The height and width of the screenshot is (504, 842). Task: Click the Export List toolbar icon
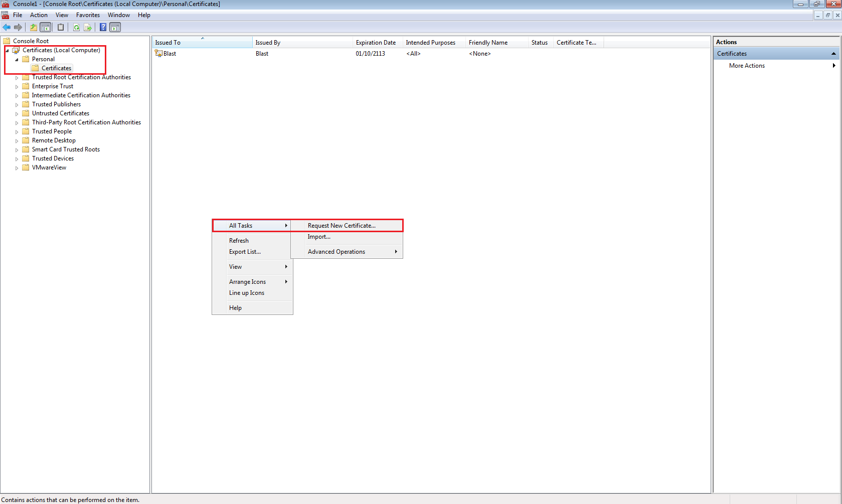(88, 27)
